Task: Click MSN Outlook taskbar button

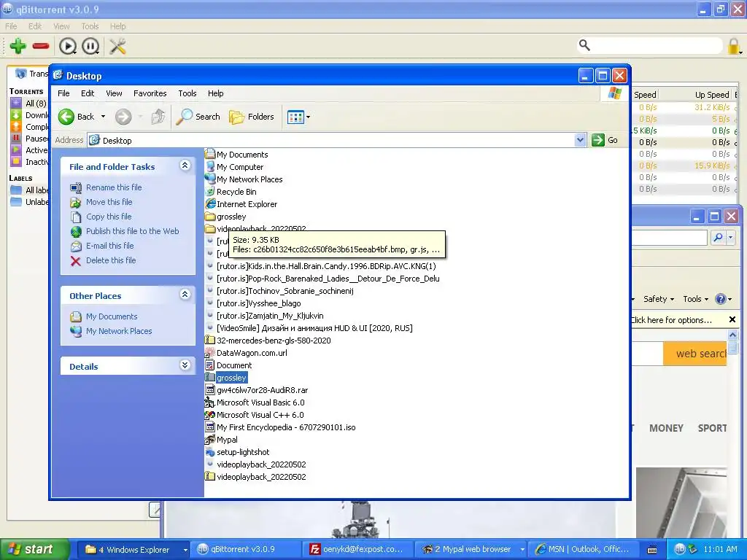Action: pos(584,550)
